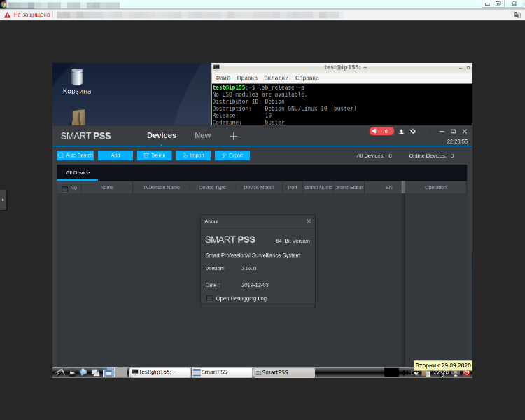
Task: Open the SmartPSS settings gear
Action: [x=413, y=132]
